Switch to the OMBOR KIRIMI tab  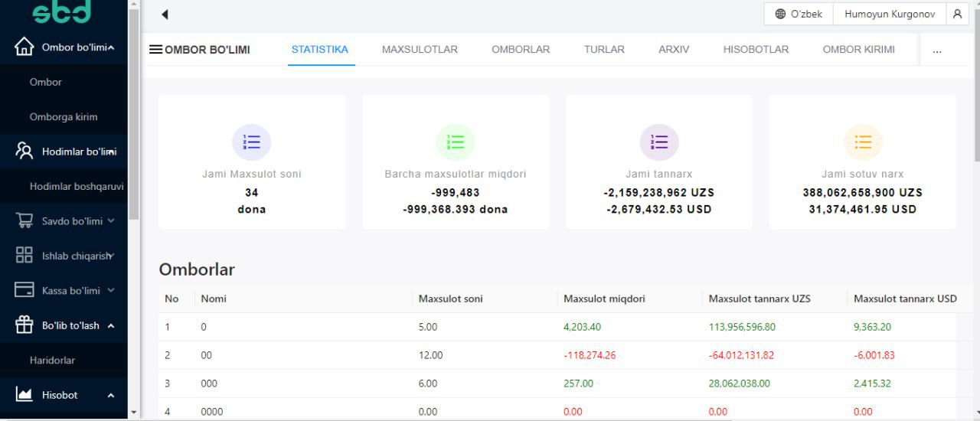pyautogui.click(x=858, y=49)
